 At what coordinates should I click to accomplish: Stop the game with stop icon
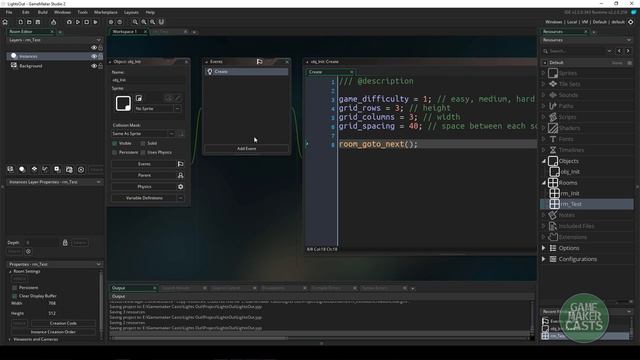click(x=87, y=22)
